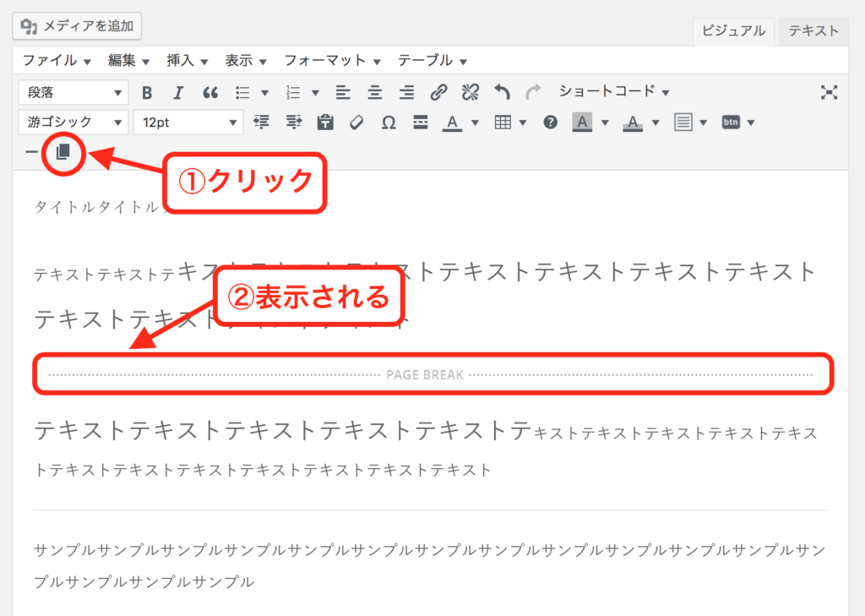Toggle blockquote formatting
This screenshot has width=865, height=616.
[210, 92]
